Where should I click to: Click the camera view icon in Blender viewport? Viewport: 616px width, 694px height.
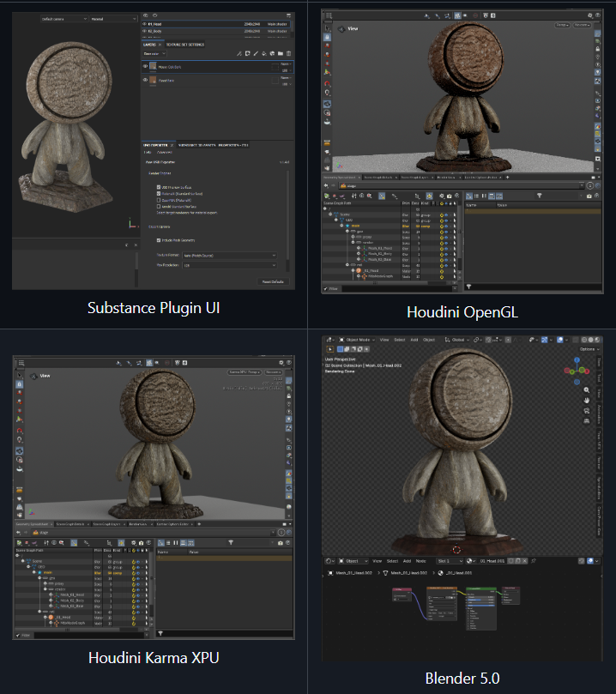[x=586, y=411]
